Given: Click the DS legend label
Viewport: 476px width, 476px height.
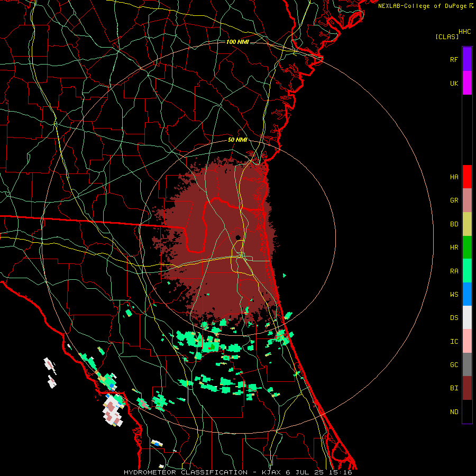Looking at the screenshot, I should [454, 317].
